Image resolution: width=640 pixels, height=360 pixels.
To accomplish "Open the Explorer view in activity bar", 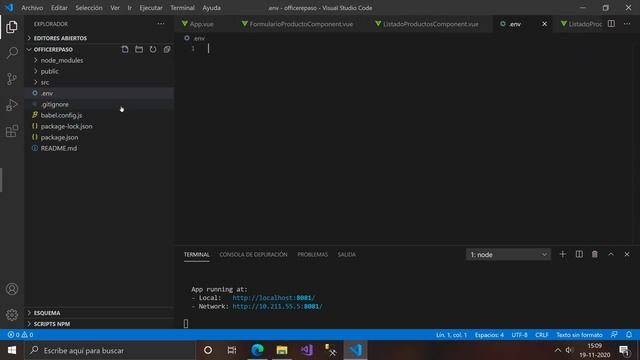I will (12, 27).
